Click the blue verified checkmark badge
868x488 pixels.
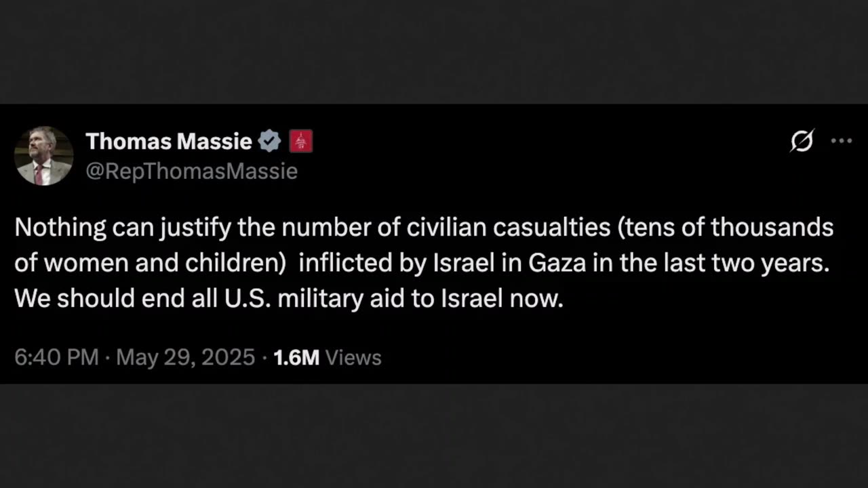(270, 142)
